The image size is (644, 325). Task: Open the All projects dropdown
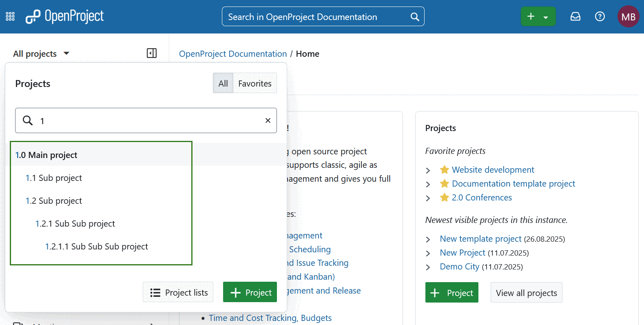tap(41, 53)
